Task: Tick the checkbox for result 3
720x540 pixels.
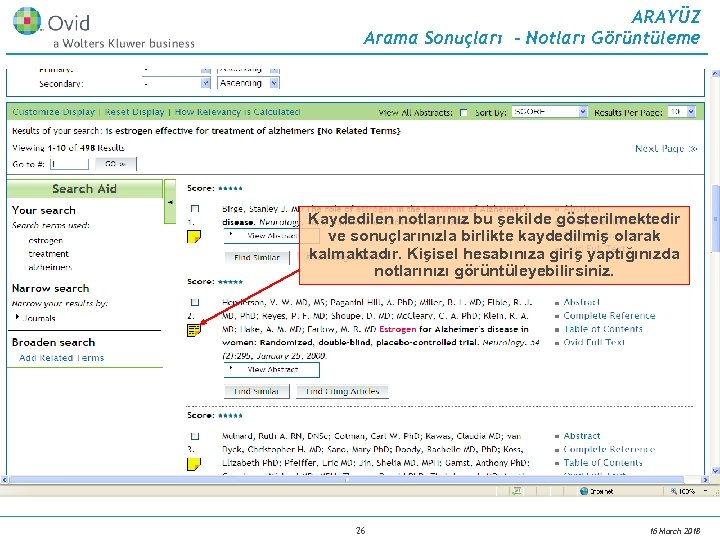Action: pyautogui.click(x=195, y=436)
